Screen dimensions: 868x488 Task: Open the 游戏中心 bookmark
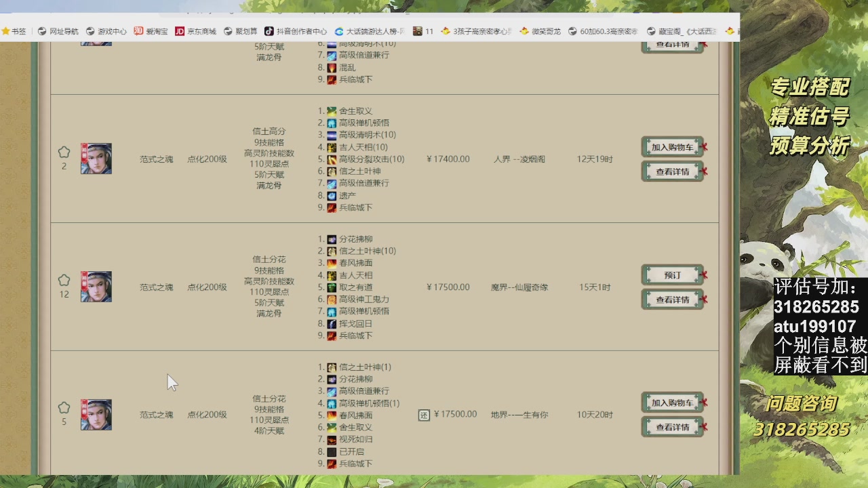pos(106,31)
